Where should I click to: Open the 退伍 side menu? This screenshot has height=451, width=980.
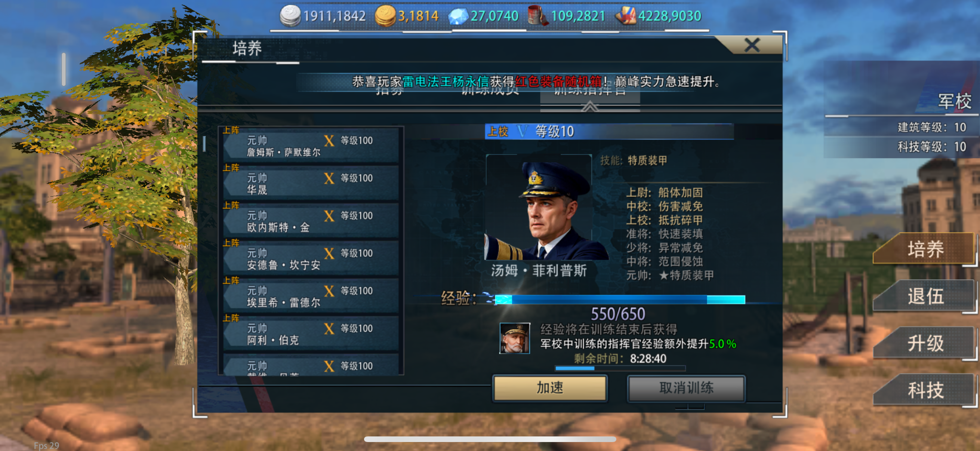pos(925,296)
